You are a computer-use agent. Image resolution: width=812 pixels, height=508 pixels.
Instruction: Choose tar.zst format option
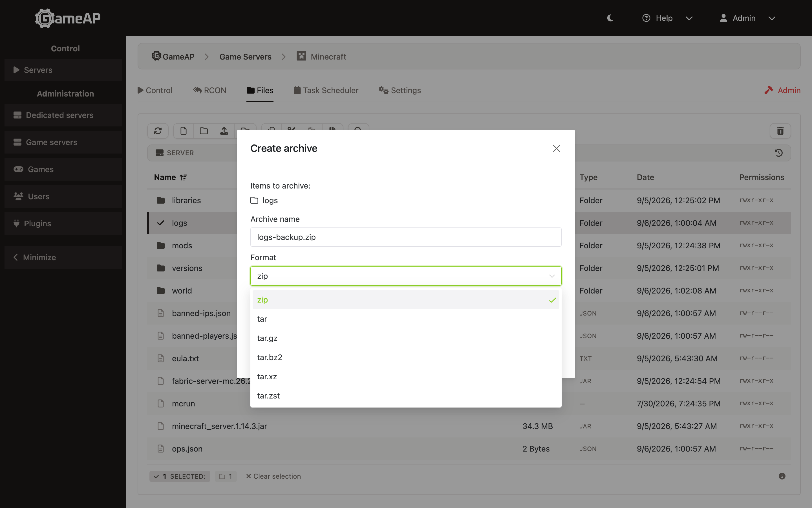(406, 395)
